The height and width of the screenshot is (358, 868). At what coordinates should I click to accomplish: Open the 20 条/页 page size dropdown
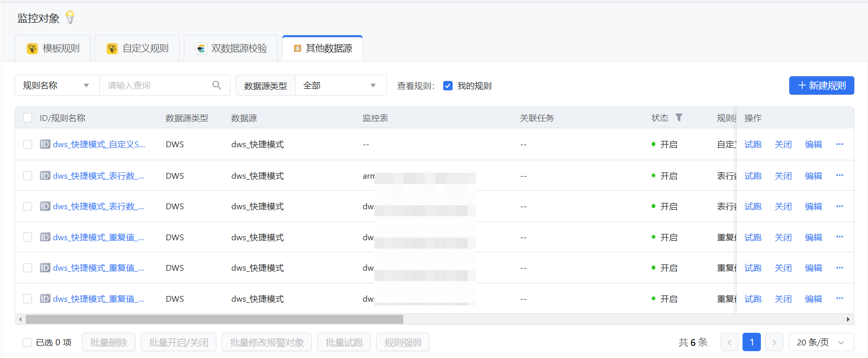[821, 342]
